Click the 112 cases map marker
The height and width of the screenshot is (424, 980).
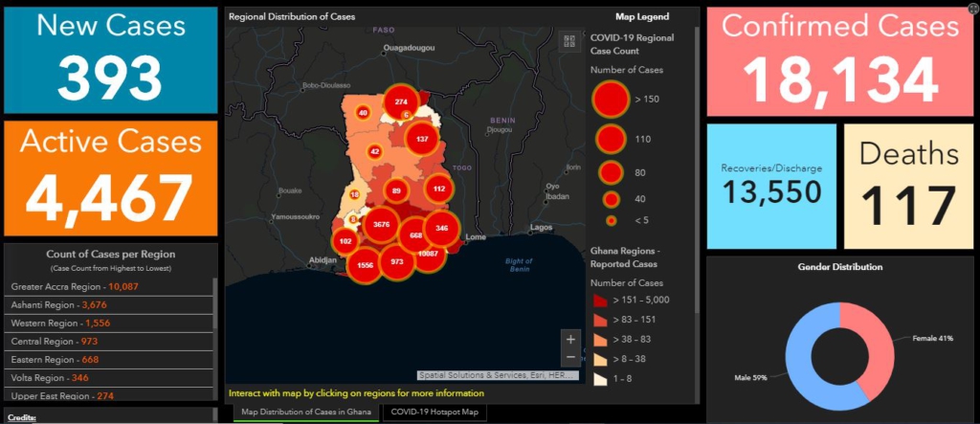(x=439, y=190)
